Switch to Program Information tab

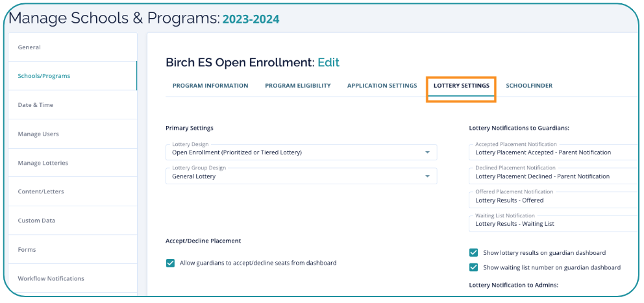pos(210,86)
